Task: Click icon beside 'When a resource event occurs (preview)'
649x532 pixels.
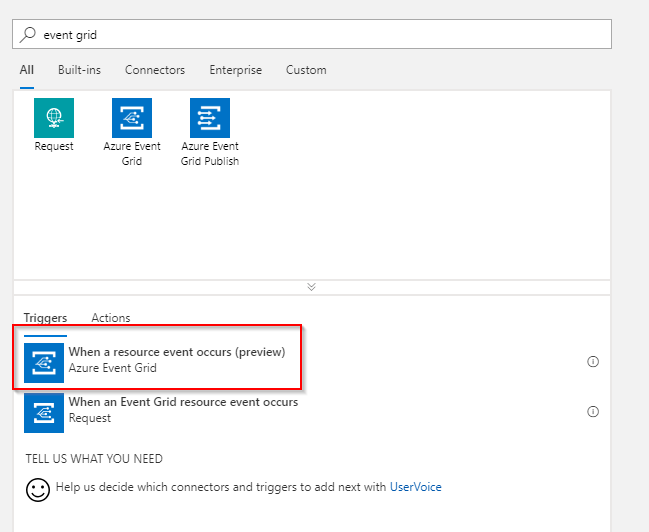Action: point(44,363)
